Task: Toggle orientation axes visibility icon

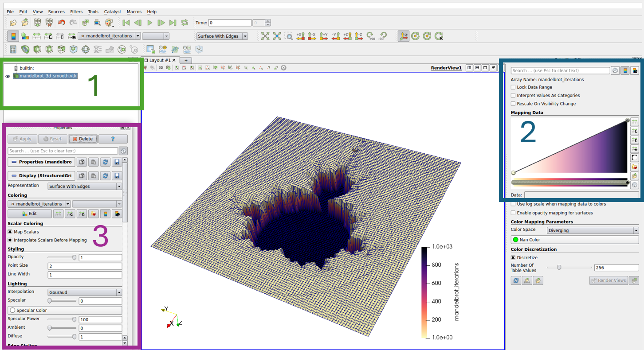Action: coord(404,36)
